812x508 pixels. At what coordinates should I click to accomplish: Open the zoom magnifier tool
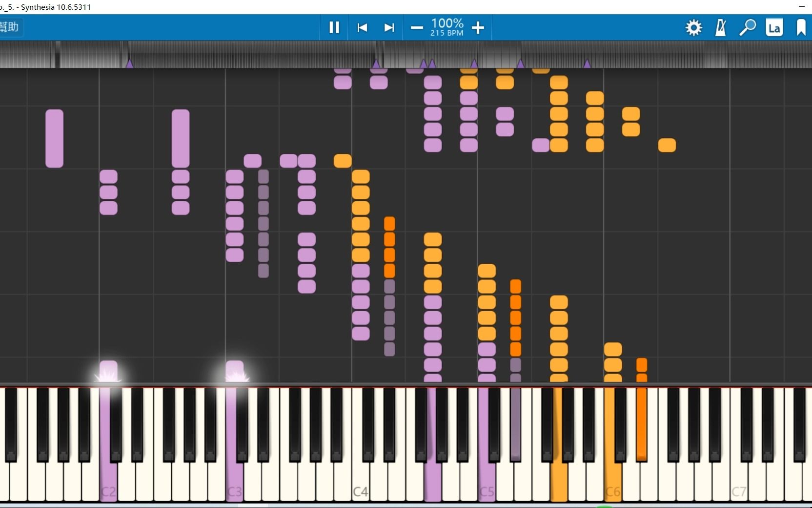click(747, 28)
